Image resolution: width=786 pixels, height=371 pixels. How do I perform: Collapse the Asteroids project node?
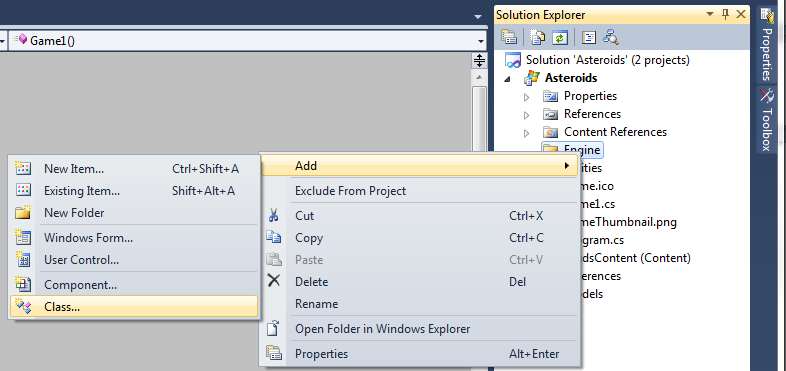[x=508, y=79]
